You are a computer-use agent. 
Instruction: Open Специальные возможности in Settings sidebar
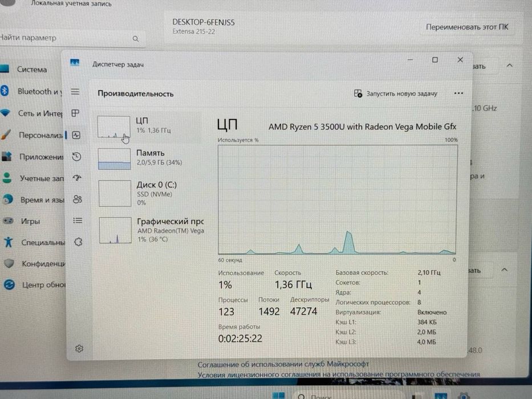pyautogui.click(x=34, y=242)
